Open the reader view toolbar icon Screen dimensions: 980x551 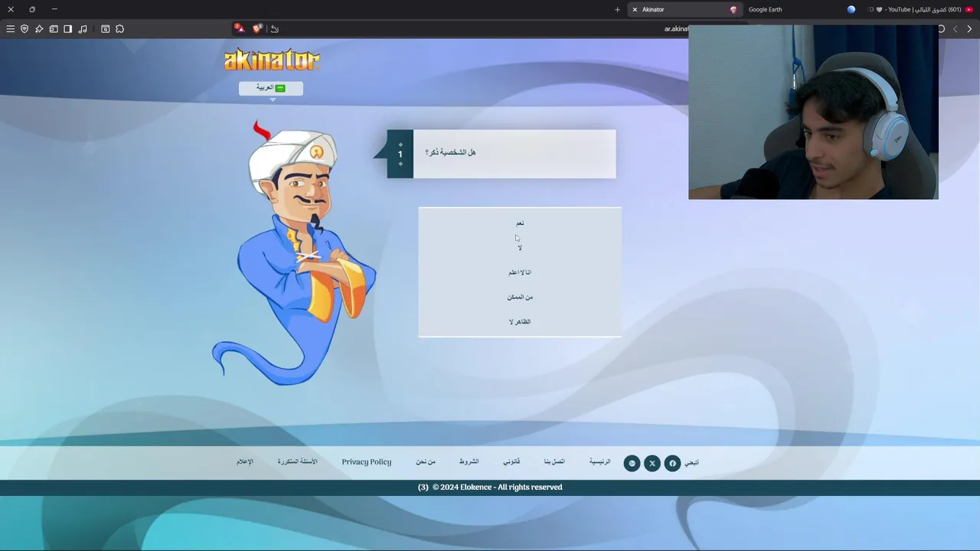pyautogui.click(x=54, y=29)
